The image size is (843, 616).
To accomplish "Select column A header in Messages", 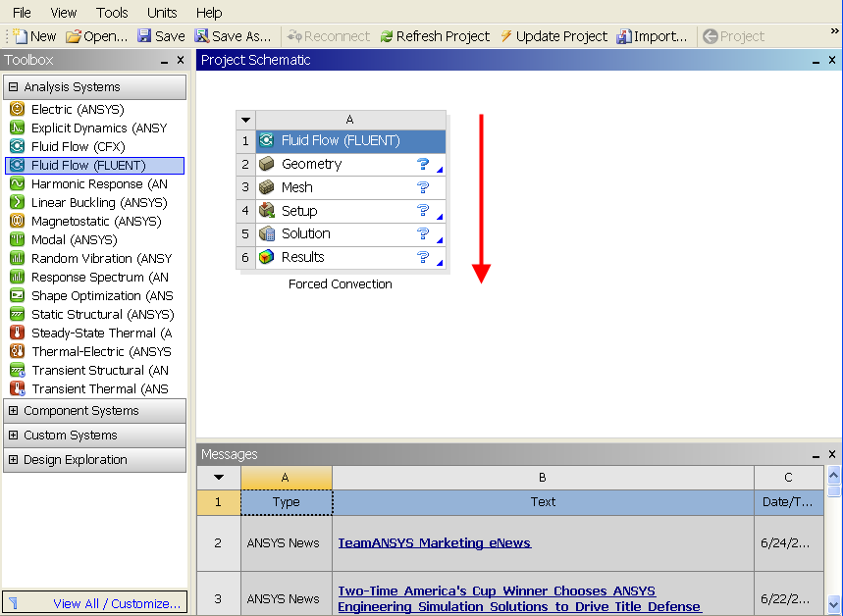I will (286, 478).
